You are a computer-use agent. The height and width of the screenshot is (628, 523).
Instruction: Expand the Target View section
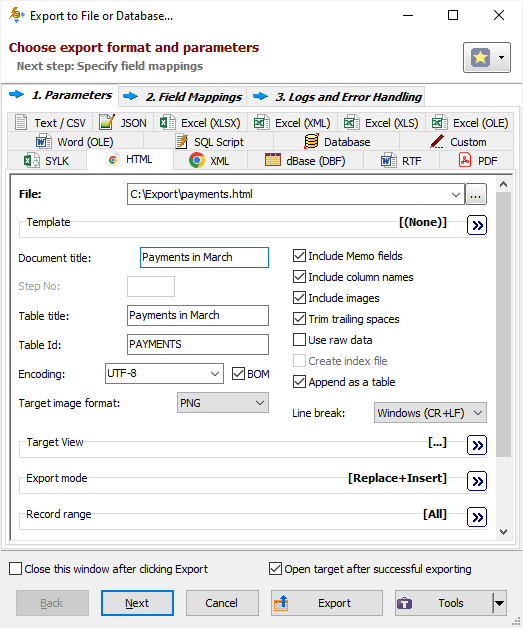point(477,445)
